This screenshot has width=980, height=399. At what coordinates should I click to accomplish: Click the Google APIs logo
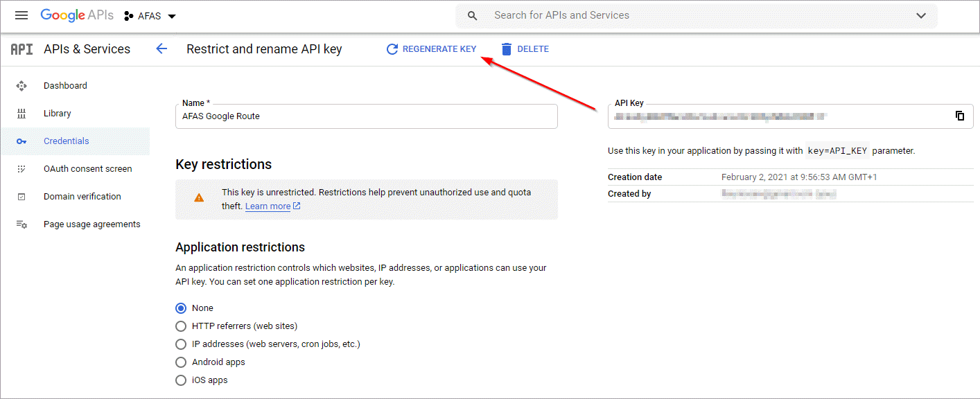77,15
